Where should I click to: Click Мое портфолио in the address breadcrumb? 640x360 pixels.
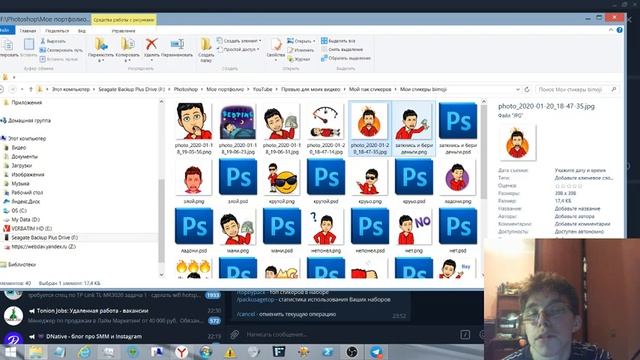click(225, 89)
